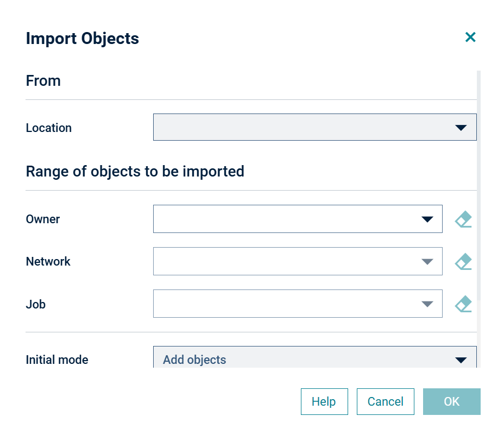Expand the Network dropdown arrow
Screen dimensions: 504x441
pos(427,262)
